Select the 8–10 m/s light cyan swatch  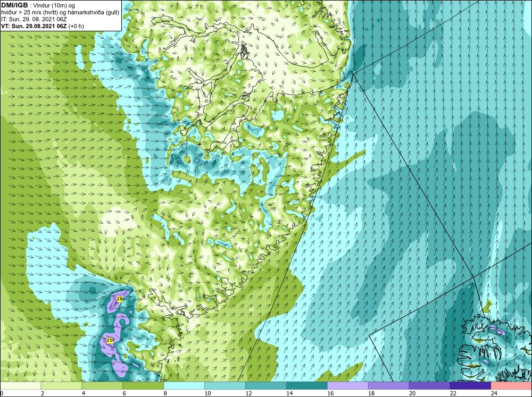[184, 386]
